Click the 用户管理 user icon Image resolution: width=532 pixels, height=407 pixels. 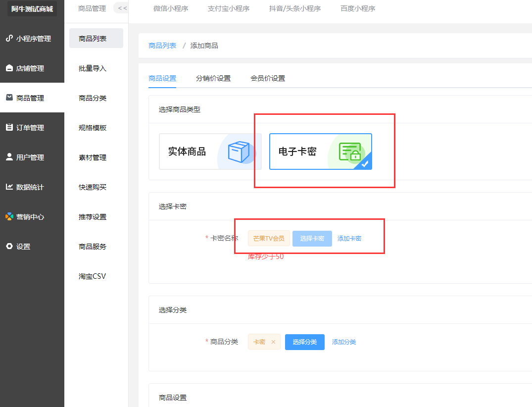[x=9, y=157]
